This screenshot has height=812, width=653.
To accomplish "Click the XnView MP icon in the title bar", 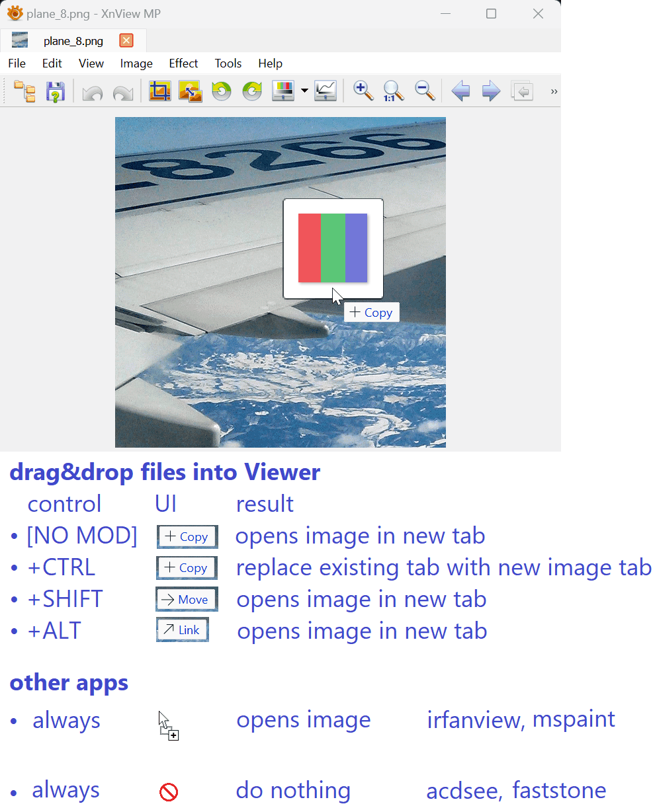I will point(15,13).
